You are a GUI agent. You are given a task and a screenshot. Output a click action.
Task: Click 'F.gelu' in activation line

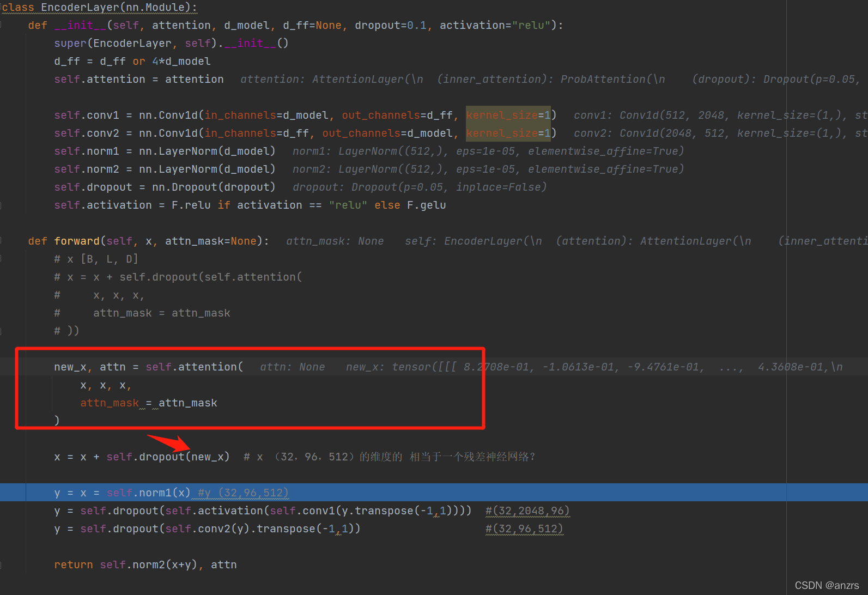427,205
